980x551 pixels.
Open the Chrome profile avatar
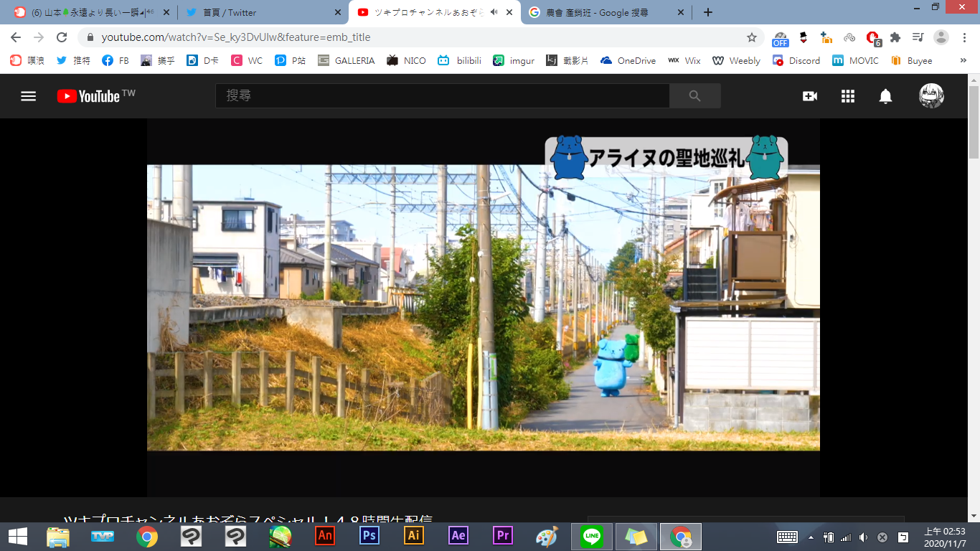pos(941,37)
